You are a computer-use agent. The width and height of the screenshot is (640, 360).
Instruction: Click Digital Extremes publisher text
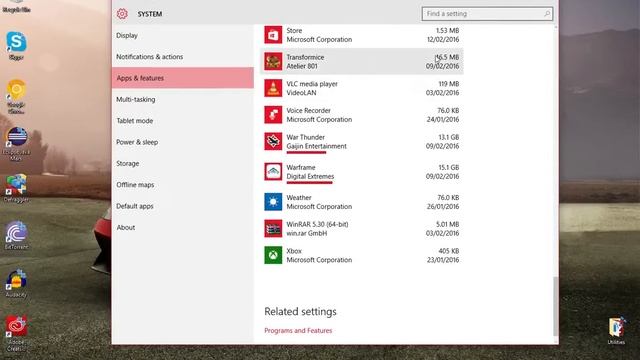tap(310, 176)
